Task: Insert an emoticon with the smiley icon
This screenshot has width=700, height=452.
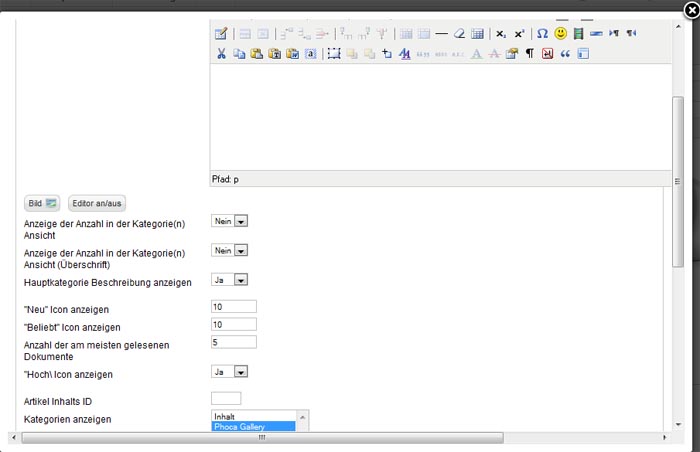Action: pyautogui.click(x=561, y=33)
